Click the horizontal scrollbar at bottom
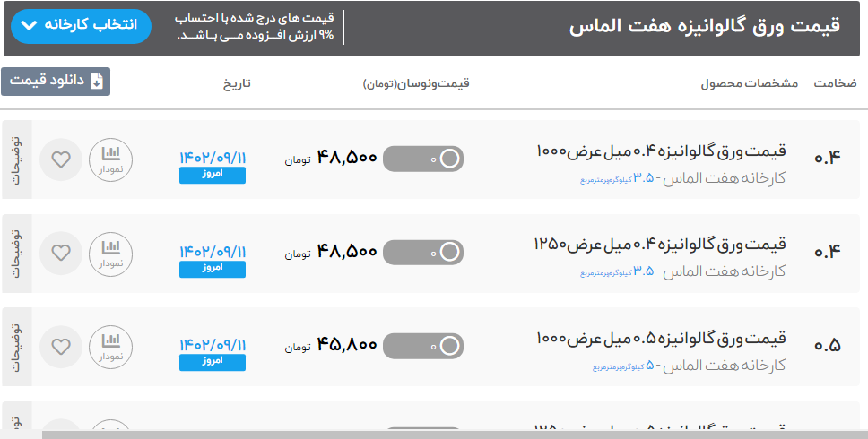868x439 pixels. pos(448,435)
